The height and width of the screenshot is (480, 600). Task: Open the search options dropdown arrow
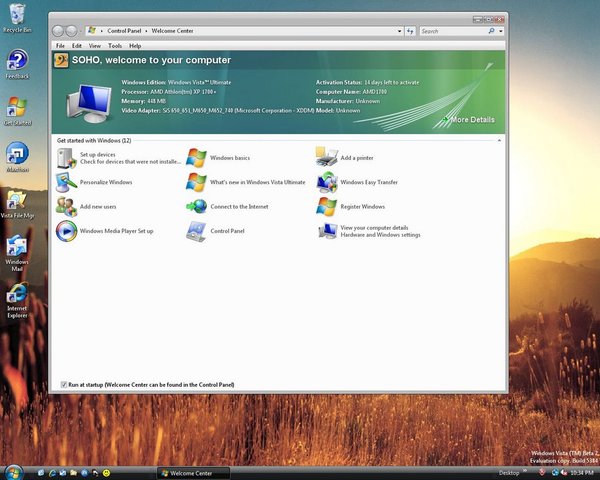click(x=501, y=31)
